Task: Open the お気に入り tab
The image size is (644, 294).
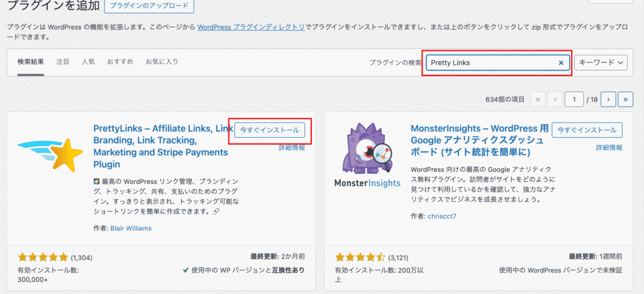Action: [162, 62]
